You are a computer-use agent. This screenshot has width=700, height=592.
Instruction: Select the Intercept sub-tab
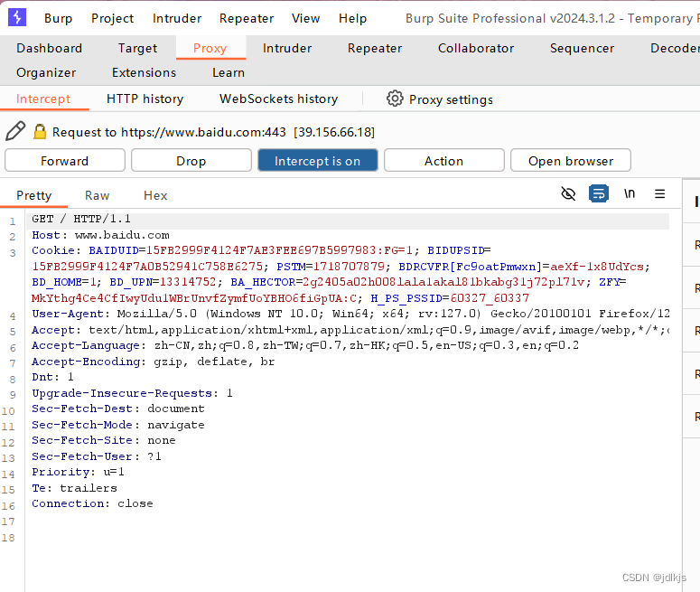[x=43, y=99]
